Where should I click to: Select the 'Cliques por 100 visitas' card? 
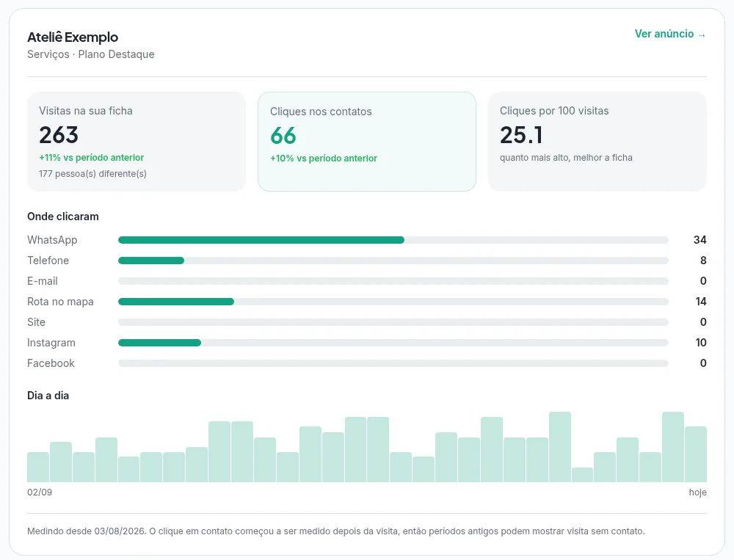(597, 142)
